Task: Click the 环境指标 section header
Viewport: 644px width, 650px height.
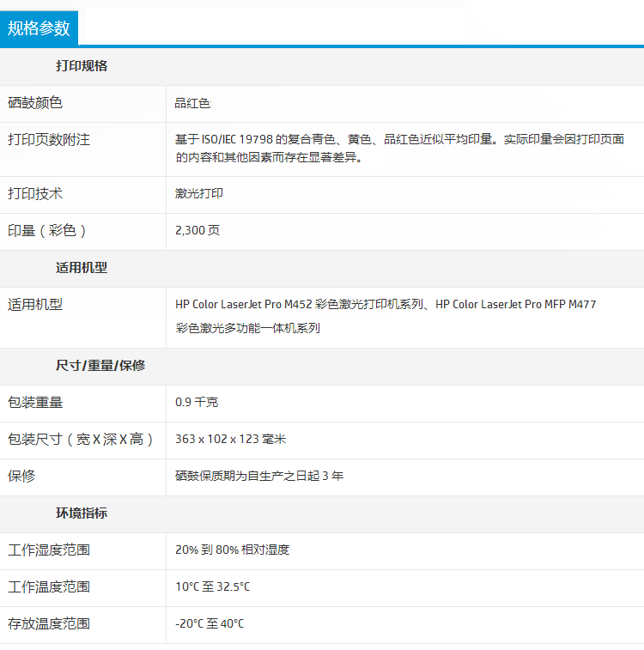Action: click(82, 513)
